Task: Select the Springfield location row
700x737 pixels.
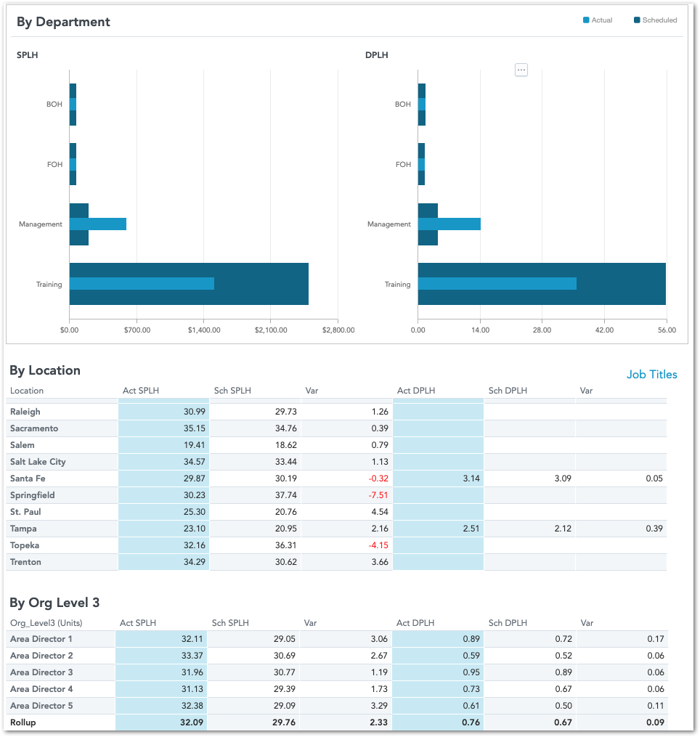Action: 33,495
